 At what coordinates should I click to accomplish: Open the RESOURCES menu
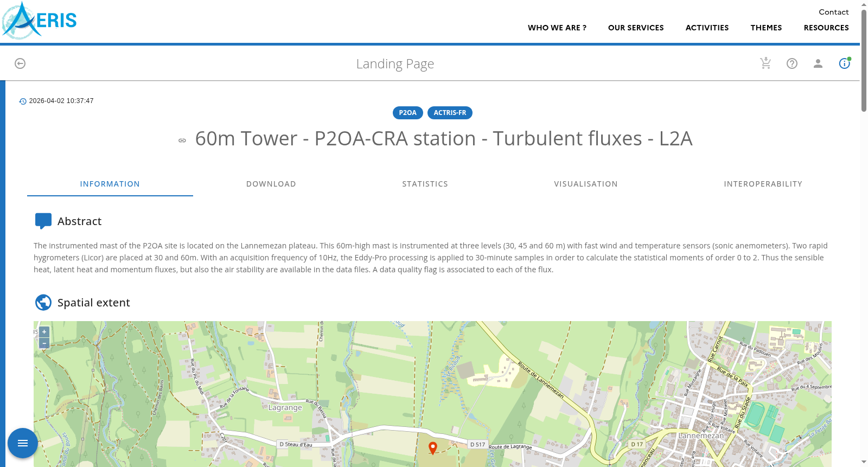(x=826, y=28)
